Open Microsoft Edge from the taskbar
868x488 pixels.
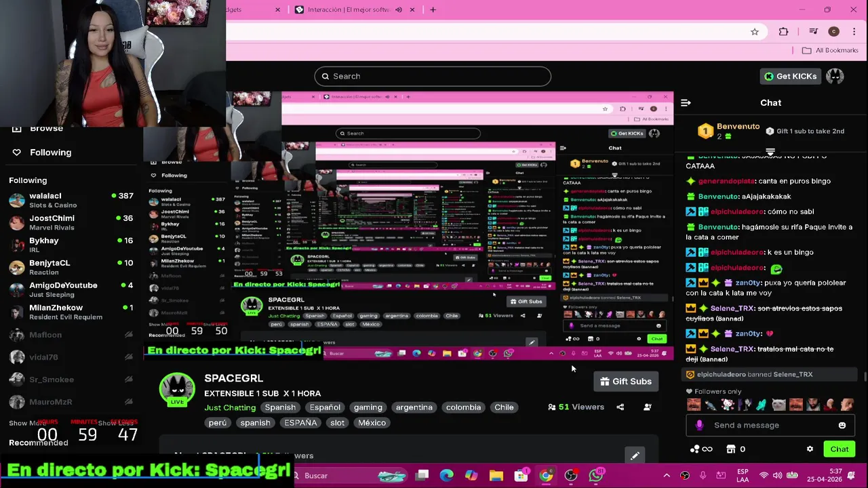pyautogui.click(x=446, y=475)
